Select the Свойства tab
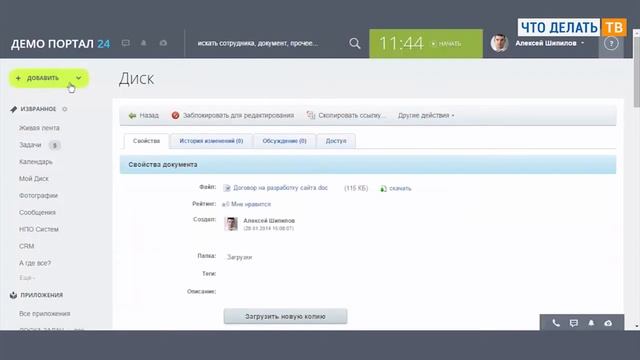Viewport: 640px width, 360px height. pyautogui.click(x=146, y=141)
